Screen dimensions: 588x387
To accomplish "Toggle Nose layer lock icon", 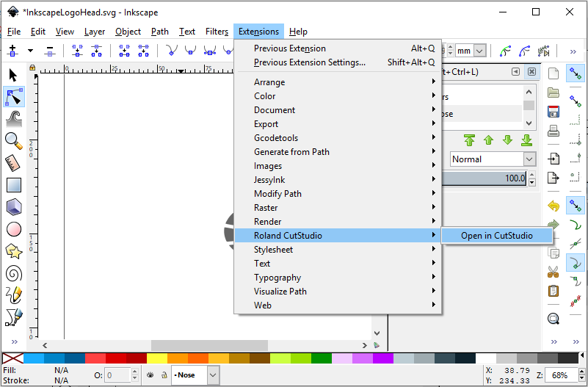I will pos(164,375).
